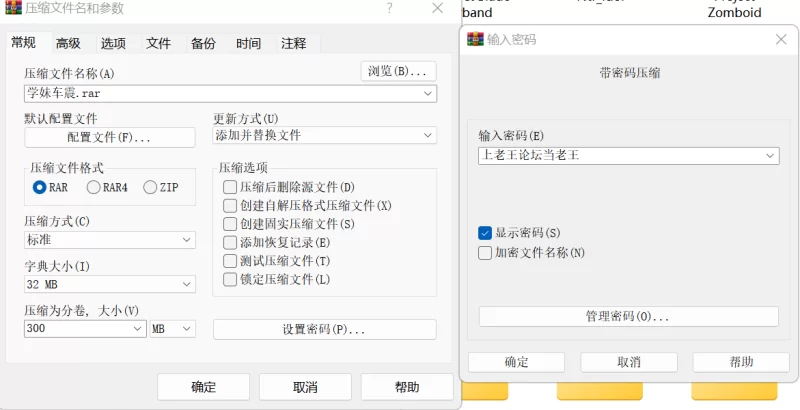Uncheck 显示密码 checkbox
Image resolution: width=800 pixels, height=410 pixels.
485,233
